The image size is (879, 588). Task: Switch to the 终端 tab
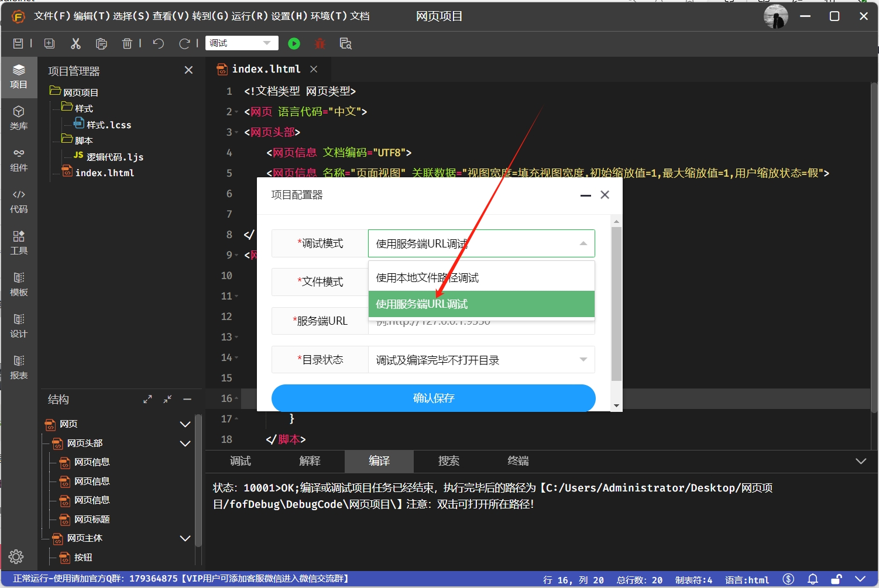518,461
